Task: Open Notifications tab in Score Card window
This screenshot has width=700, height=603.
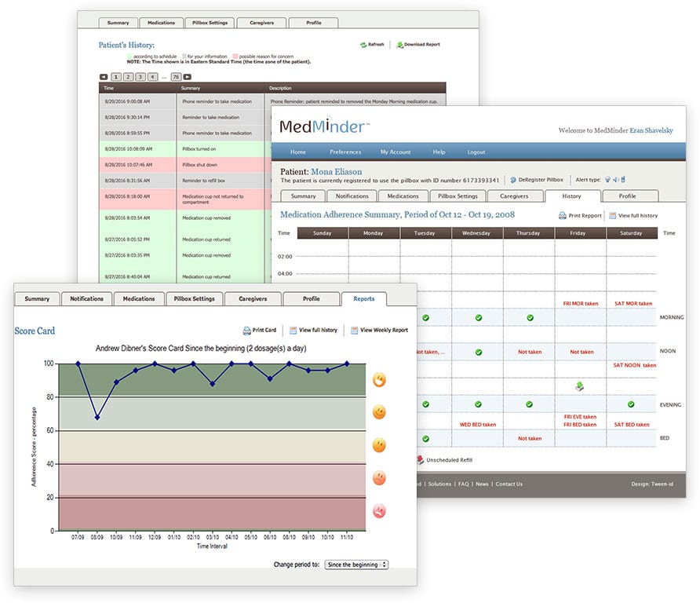Action: pos(86,299)
